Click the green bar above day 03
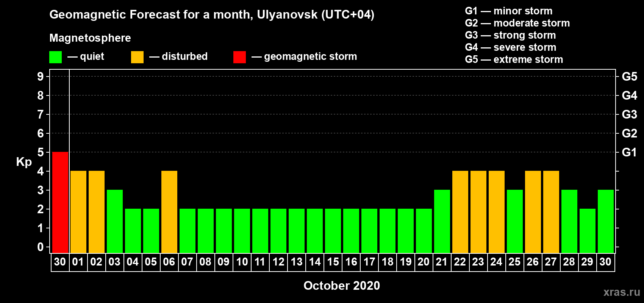644x303 pixels. 115,221
